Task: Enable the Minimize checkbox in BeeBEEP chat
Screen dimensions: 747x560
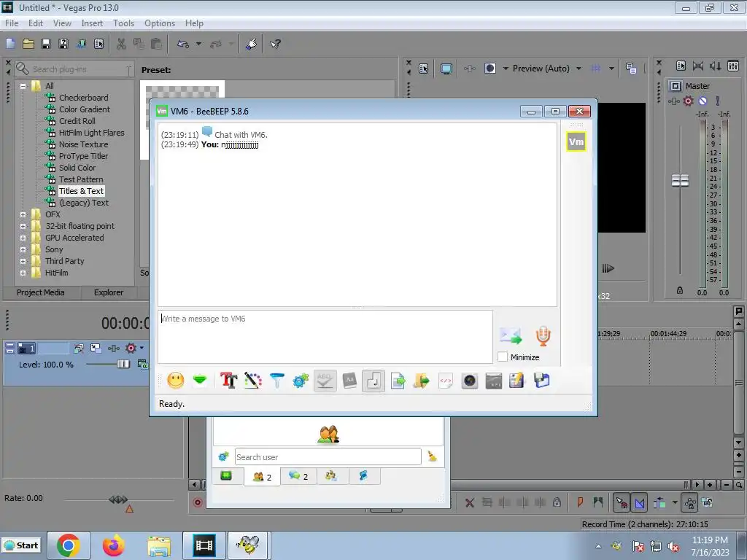Action: click(503, 357)
